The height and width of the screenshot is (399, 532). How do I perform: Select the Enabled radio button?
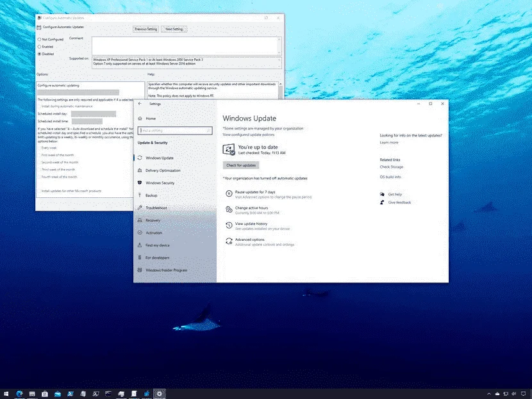point(39,47)
